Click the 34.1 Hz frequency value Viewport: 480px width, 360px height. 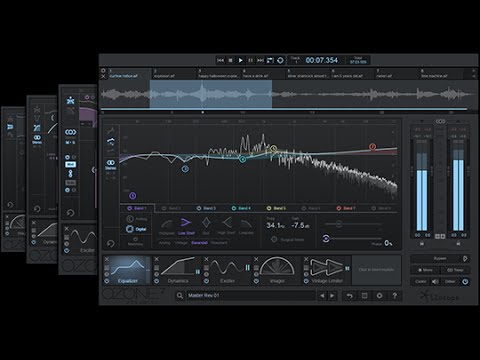pyautogui.click(x=275, y=226)
